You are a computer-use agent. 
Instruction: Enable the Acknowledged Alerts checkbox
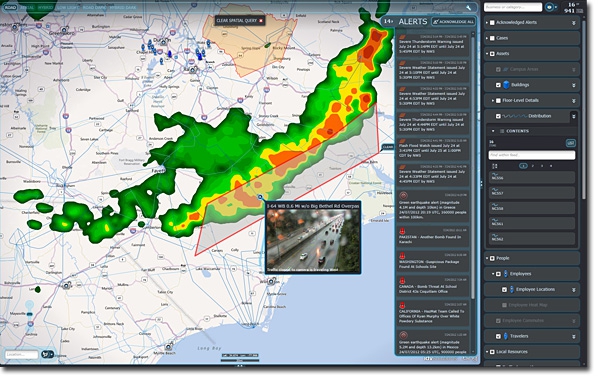(492, 22)
